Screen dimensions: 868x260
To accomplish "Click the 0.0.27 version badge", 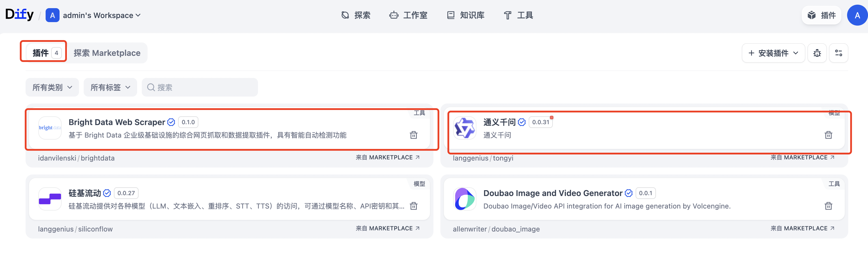I will click(x=126, y=193).
